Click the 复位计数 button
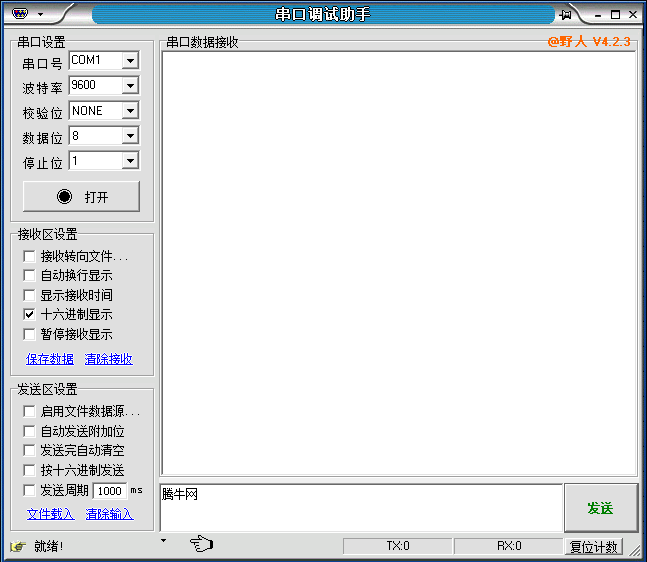Image resolution: width=647 pixels, height=562 pixels. 594,547
